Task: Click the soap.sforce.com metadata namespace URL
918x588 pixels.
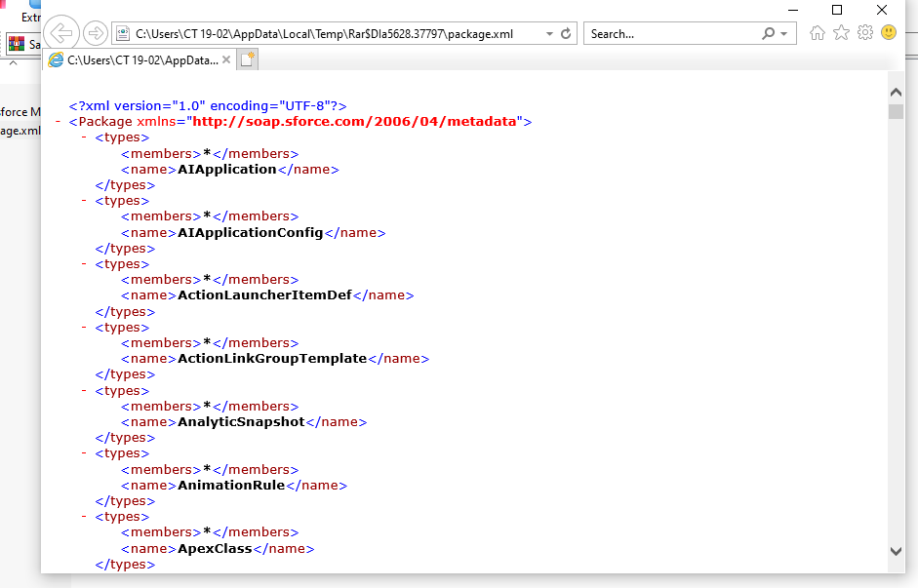Action: (x=354, y=122)
